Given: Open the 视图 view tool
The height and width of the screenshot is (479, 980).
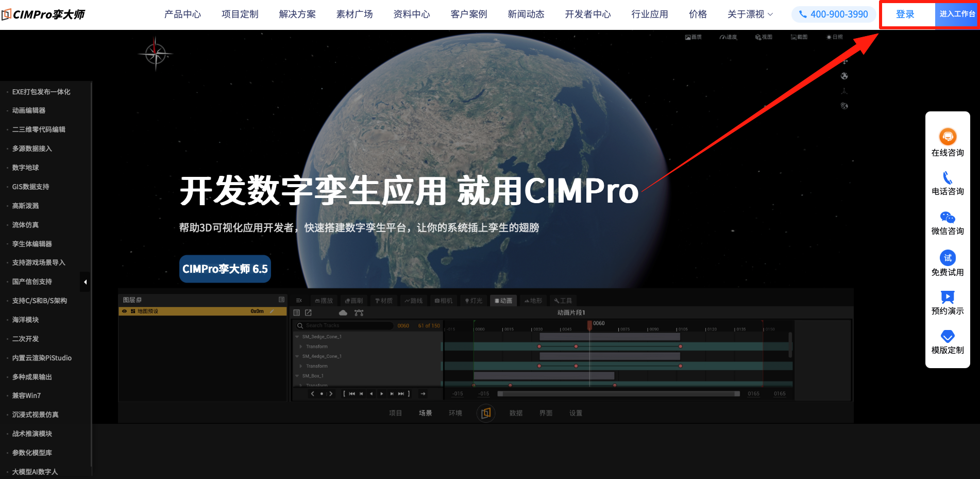Looking at the screenshot, I should point(764,37).
